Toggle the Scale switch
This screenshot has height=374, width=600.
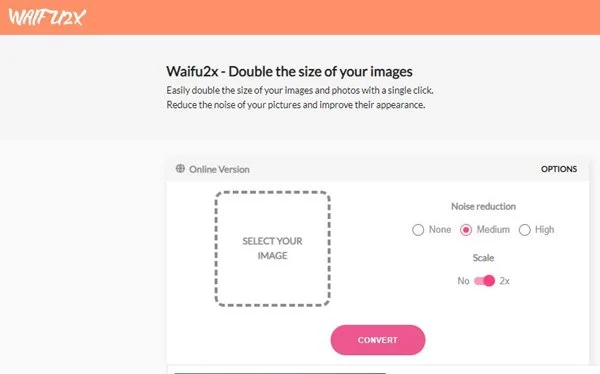coord(484,281)
